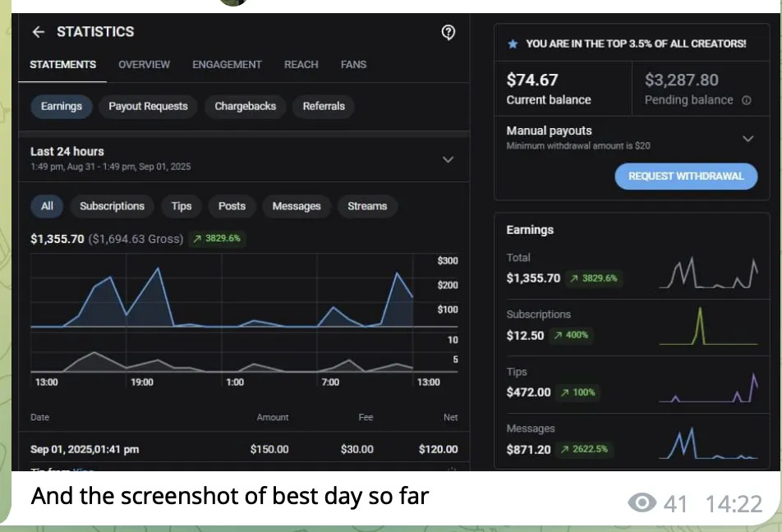
Task: Select the Payout Requests pill
Action: click(x=148, y=106)
